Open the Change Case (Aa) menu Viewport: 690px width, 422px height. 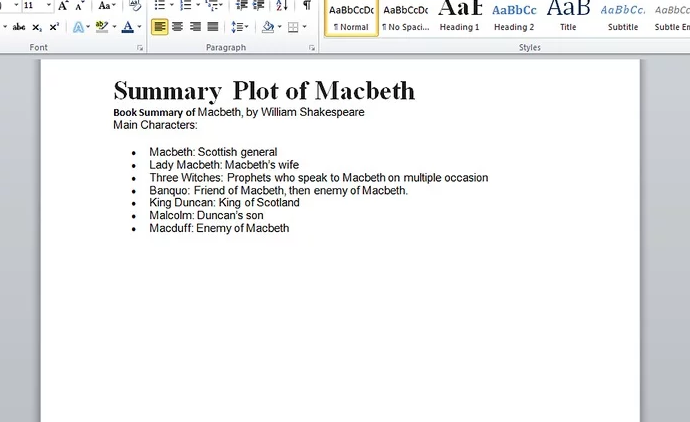point(106,6)
